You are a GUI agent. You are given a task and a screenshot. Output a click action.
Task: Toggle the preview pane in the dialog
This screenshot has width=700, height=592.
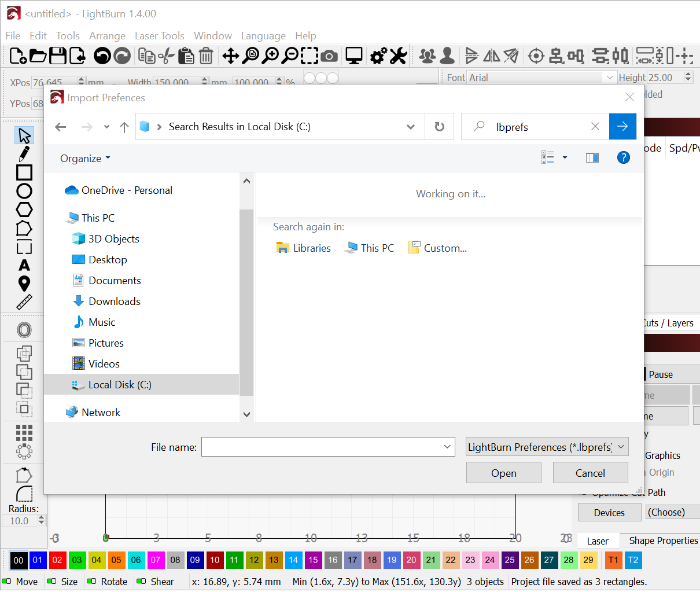click(592, 157)
